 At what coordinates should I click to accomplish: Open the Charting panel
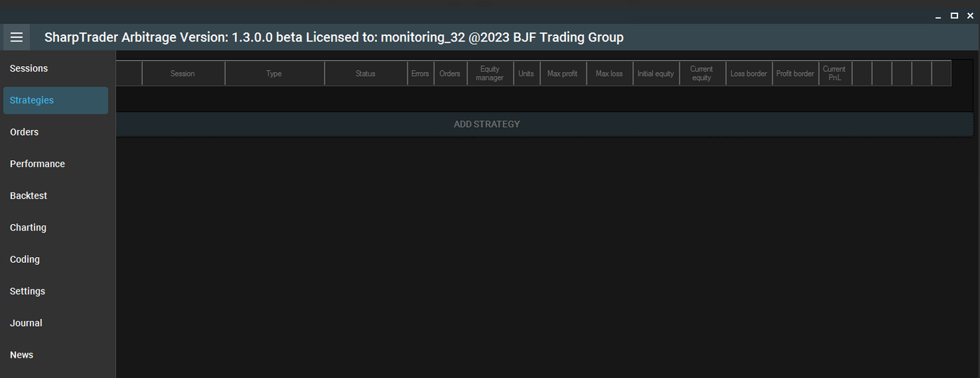28,228
